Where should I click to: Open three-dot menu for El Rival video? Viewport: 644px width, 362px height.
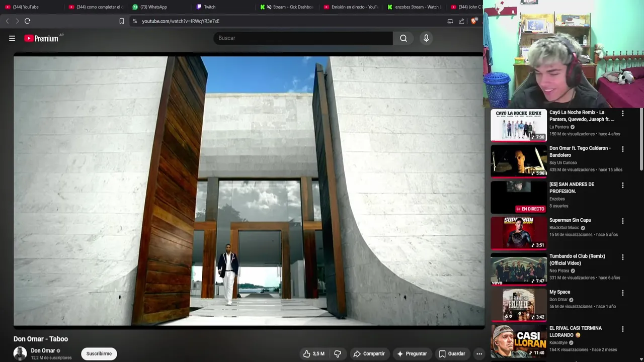(x=623, y=329)
